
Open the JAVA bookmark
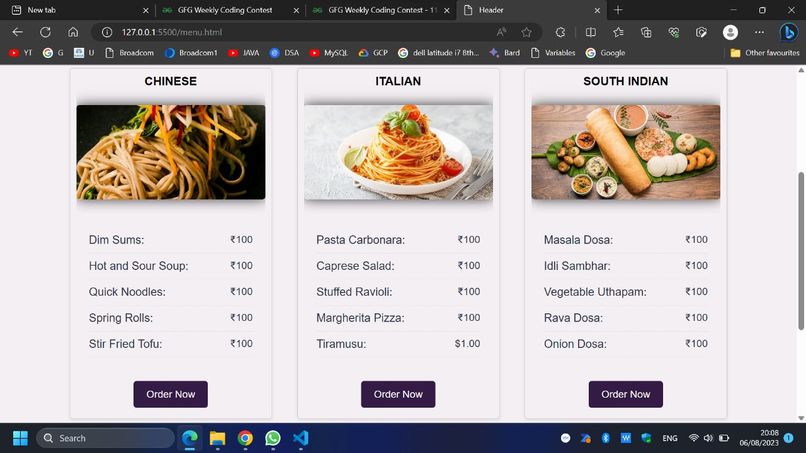point(244,52)
